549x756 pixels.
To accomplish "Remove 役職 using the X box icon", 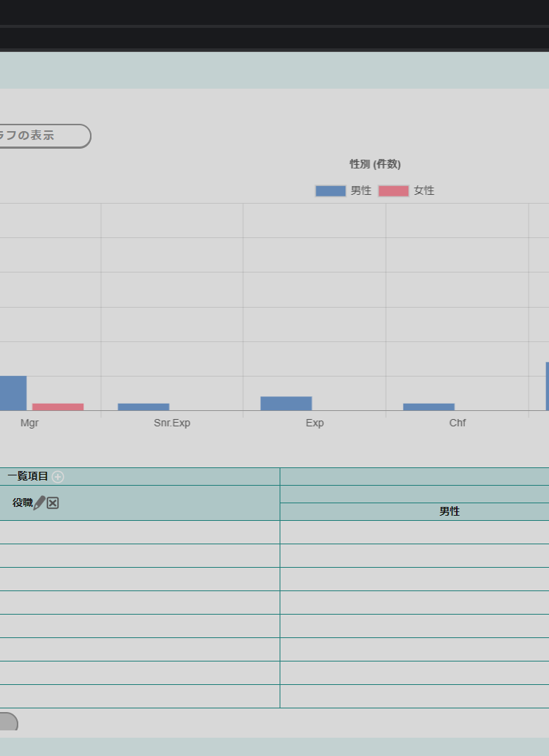I will (53, 503).
